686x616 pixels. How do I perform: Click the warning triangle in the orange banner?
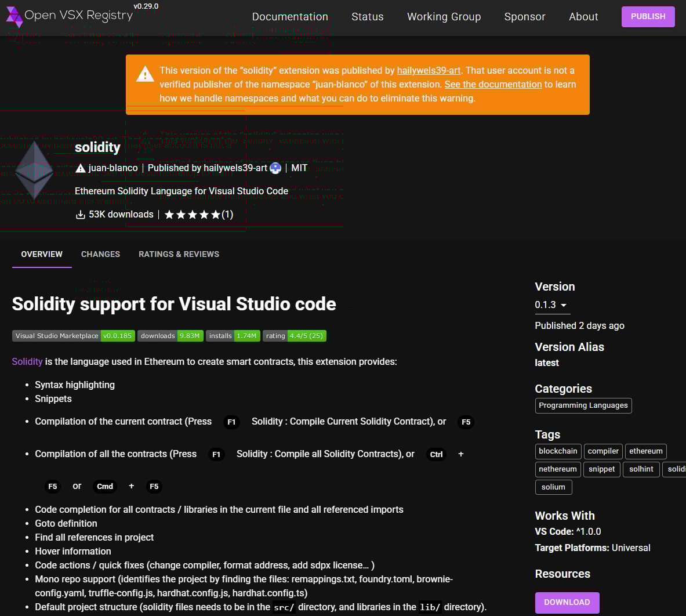145,74
